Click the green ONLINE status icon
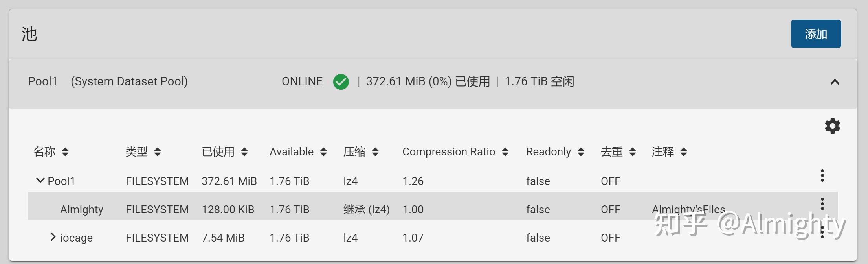This screenshot has width=868, height=264. click(340, 81)
